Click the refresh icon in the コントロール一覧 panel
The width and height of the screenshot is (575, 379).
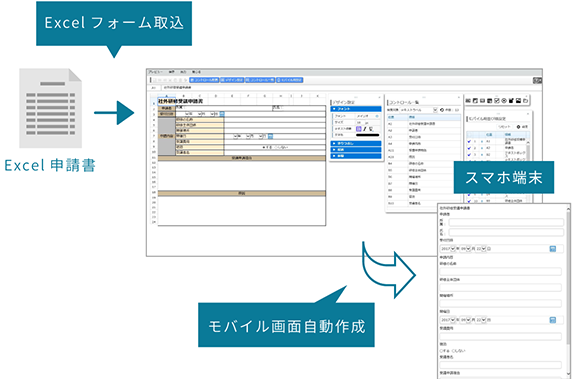pos(442,110)
